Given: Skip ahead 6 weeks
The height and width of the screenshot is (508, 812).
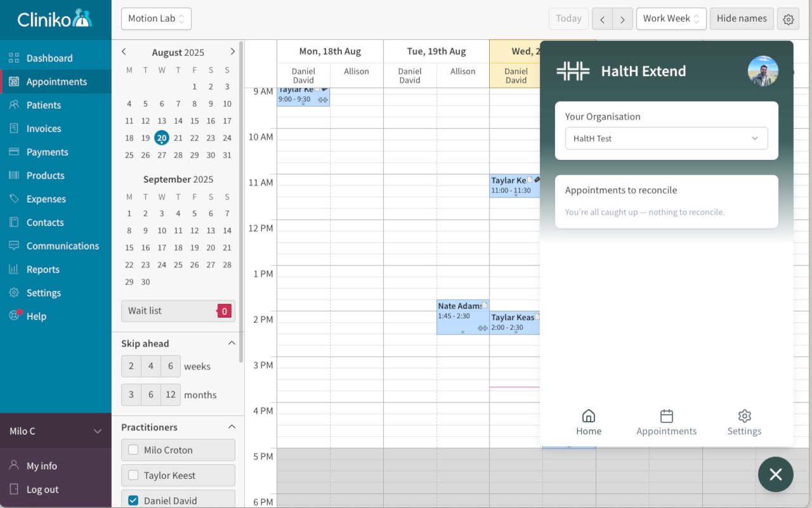Looking at the screenshot, I should coord(171,366).
